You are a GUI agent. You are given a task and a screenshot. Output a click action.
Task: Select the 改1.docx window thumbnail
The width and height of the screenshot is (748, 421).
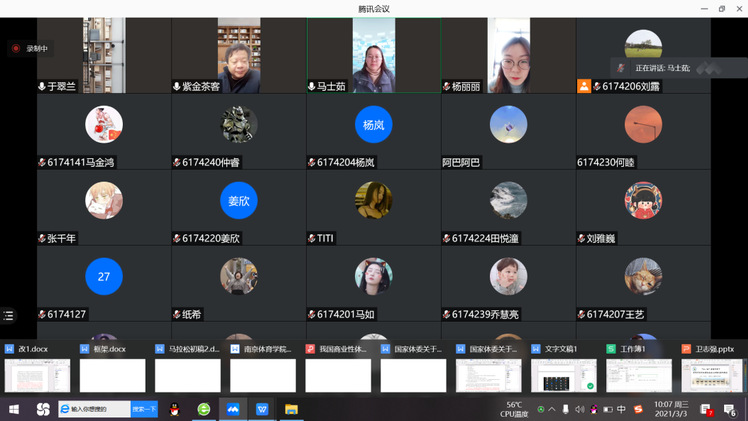(38, 374)
